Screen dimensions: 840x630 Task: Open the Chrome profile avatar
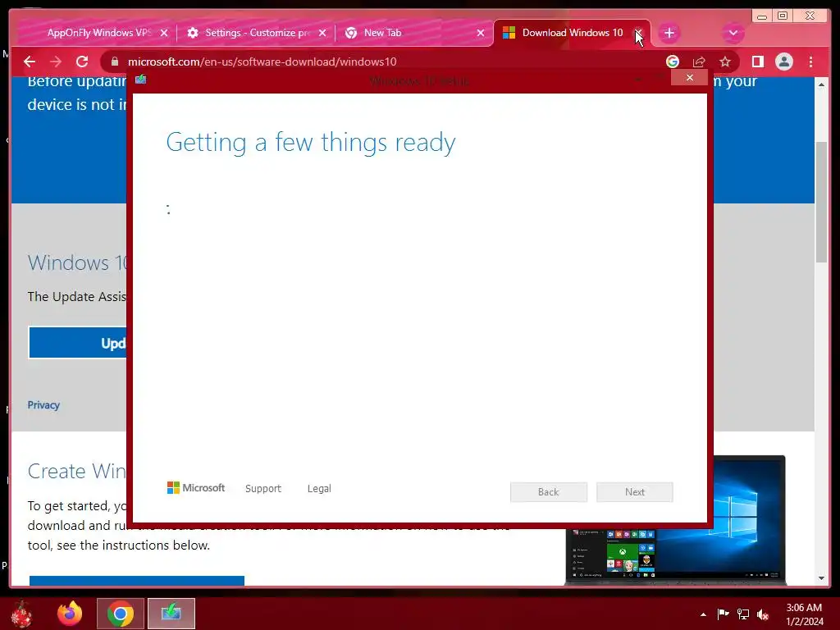[x=783, y=62]
